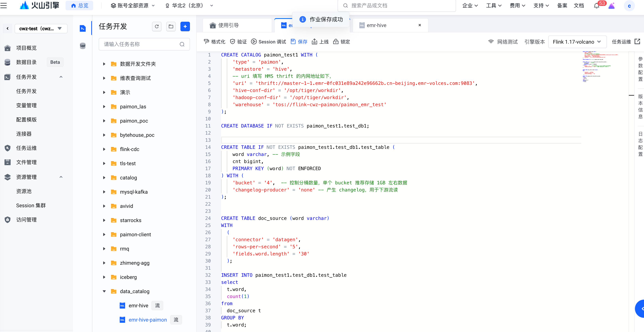Collapse the 资源管理 sidebar section
The width and height of the screenshot is (644, 332).
pyautogui.click(x=61, y=177)
